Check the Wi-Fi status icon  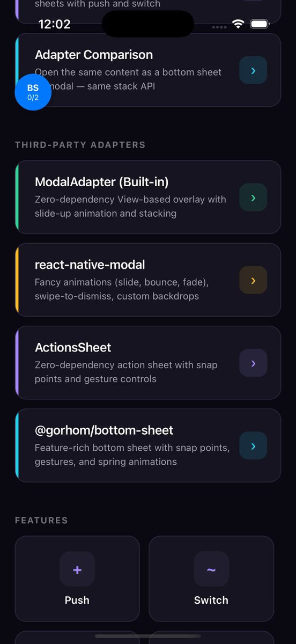238,24
